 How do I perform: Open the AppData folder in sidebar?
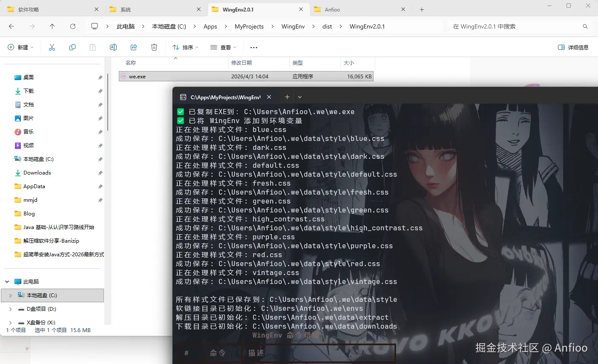34,186
